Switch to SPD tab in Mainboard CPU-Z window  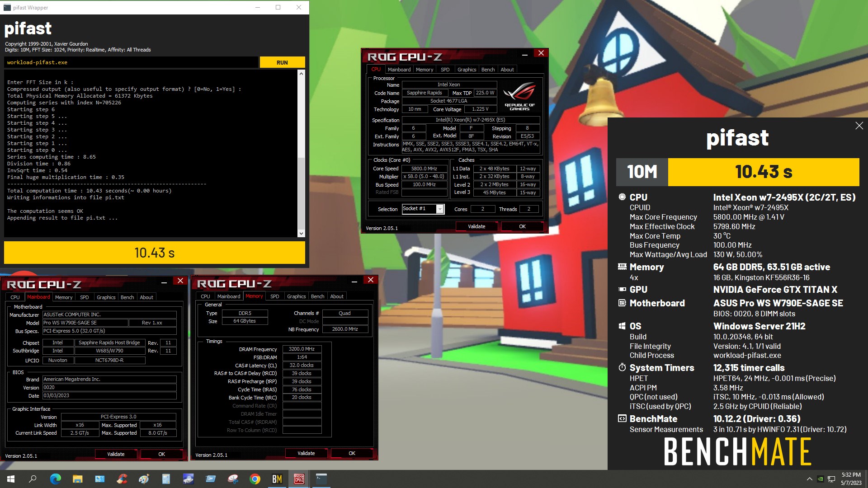[x=84, y=297]
